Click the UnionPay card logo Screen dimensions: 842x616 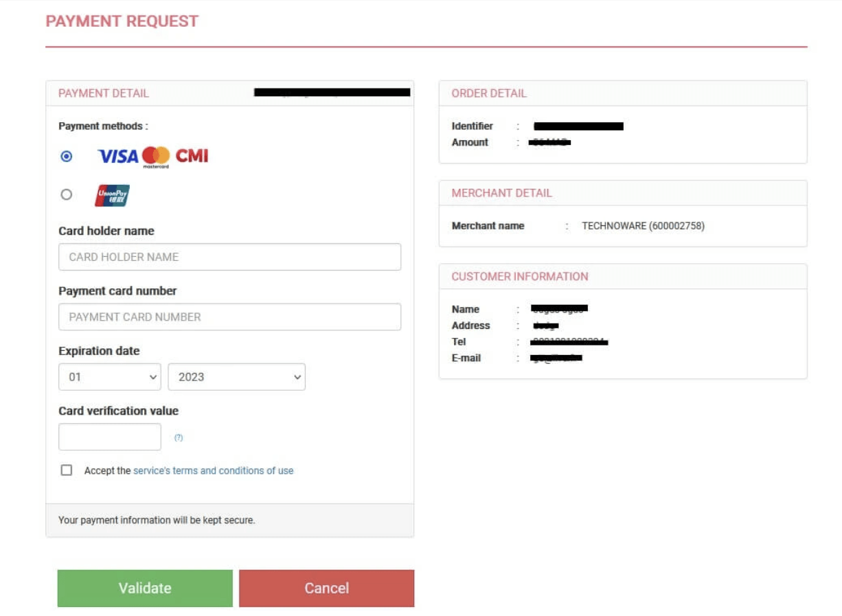click(112, 195)
